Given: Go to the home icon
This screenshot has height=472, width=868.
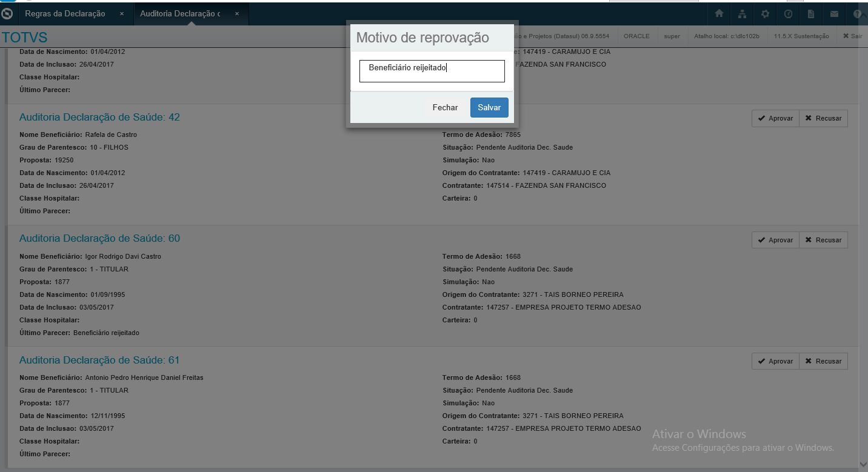Looking at the screenshot, I should 719,13.
